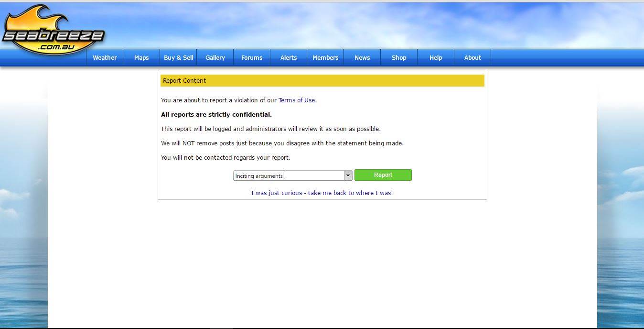Viewport: 644px width, 329px height.
Task: Visit the Members section
Action: tap(325, 57)
